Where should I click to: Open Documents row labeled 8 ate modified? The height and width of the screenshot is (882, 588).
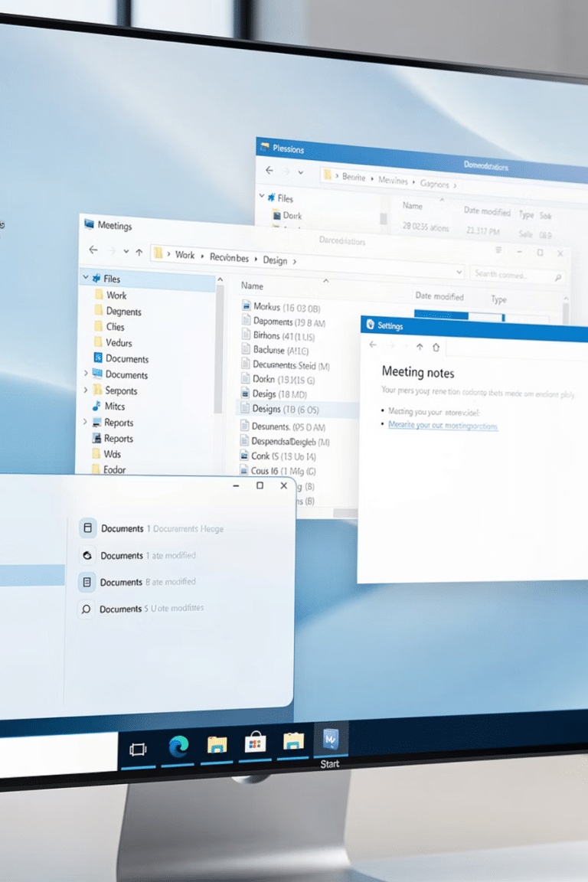[137, 582]
